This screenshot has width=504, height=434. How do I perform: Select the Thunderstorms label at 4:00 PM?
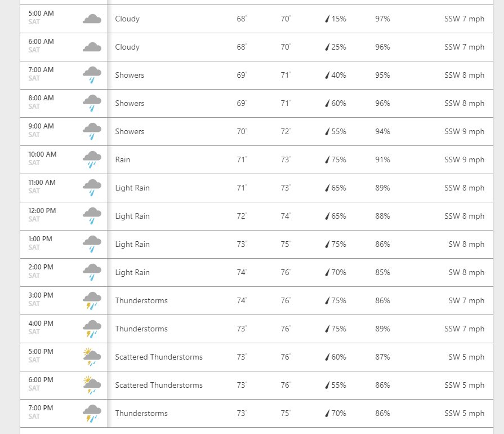point(141,329)
